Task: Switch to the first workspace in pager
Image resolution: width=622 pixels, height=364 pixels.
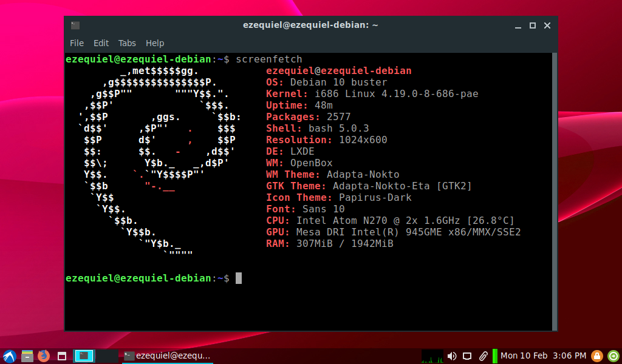Action: pos(84,356)
